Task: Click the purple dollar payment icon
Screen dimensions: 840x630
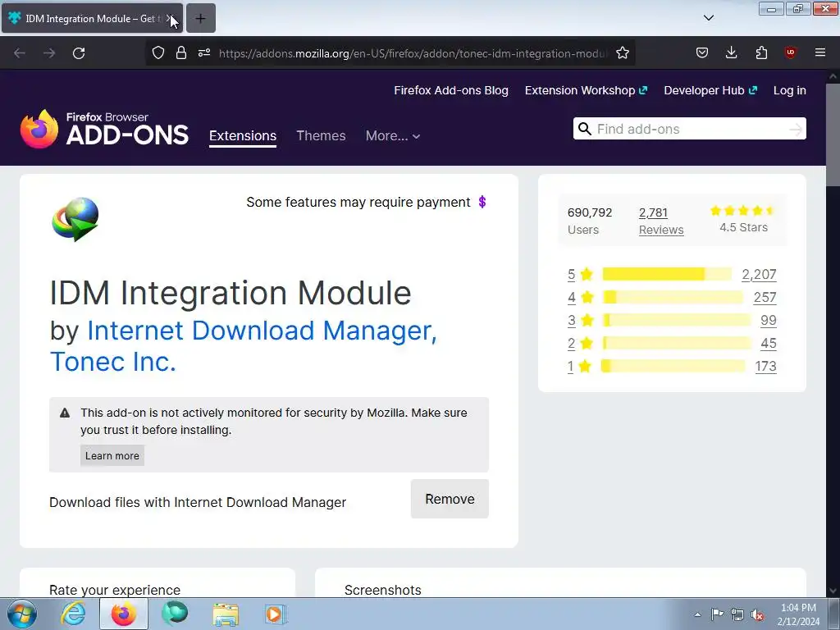Action: coord(482,202)
